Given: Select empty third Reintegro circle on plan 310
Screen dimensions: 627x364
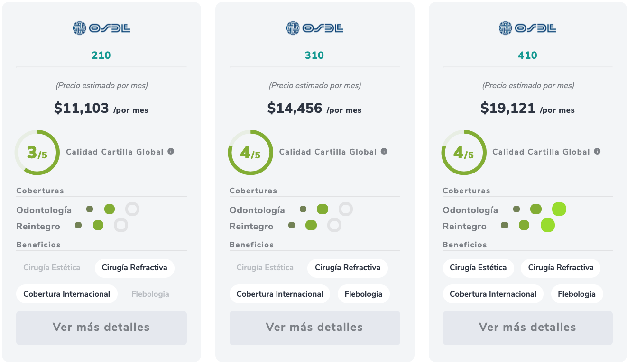Looking at the screenshot, I should pyautogui.click(x=334, y=225).
